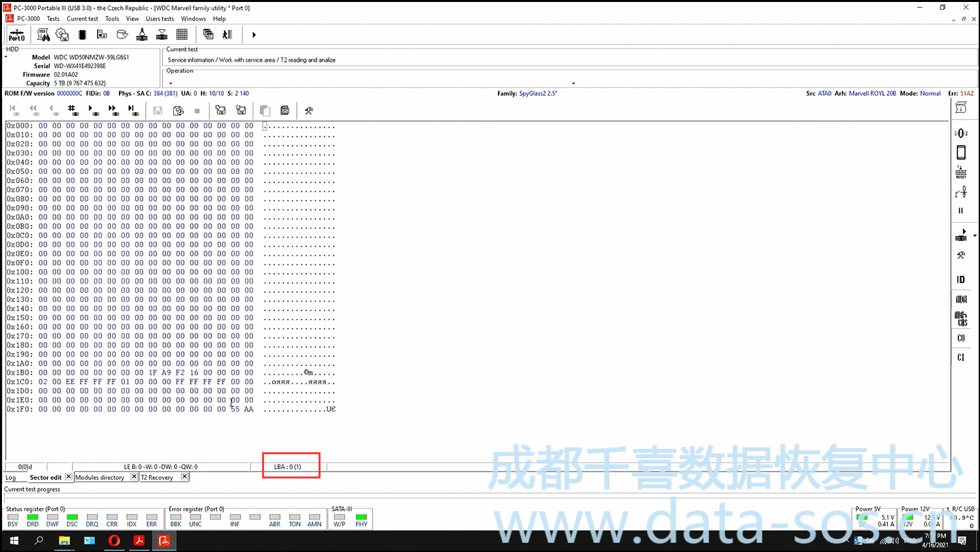The width and height of the screenshot is (980, 552).
Task: Expand the HDD panel dropdown arrow
Action: (x=6, y=57)
